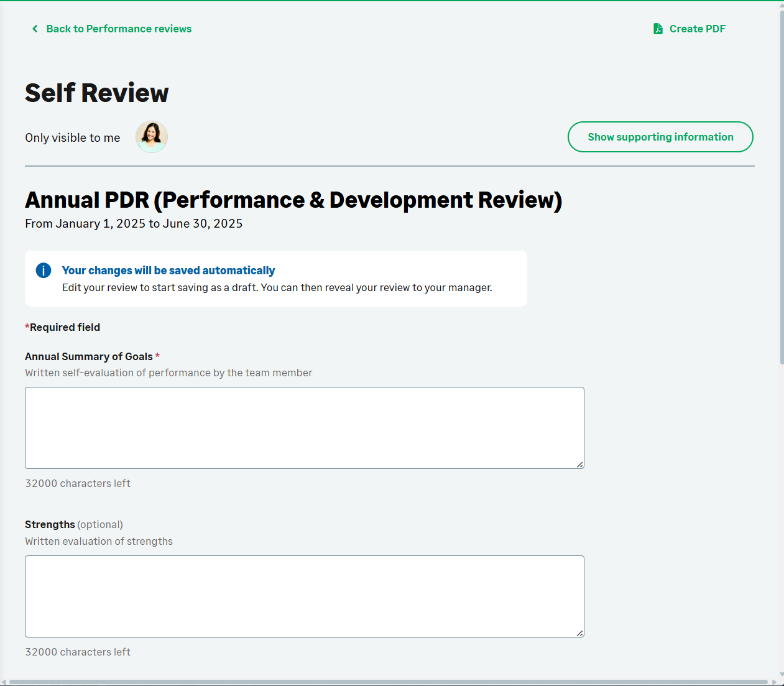Viewport: 784px width, 686px height.
Task: Grab resize handle of Annual Summary textarea
Action: [579, 464]
